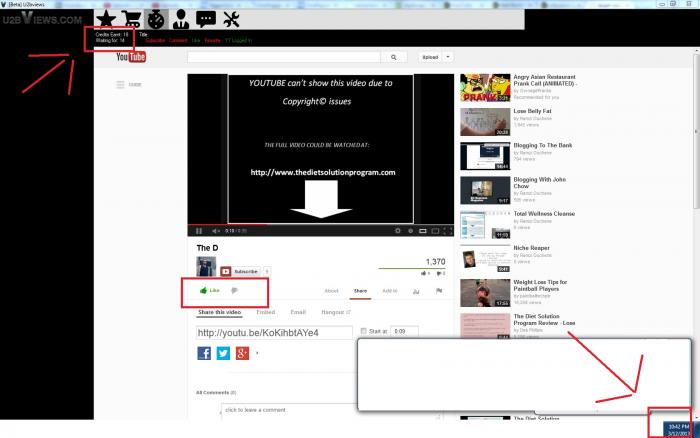700x438 pixels.
Task: Share the video via Facebook icon
Action: coord(204,353)
